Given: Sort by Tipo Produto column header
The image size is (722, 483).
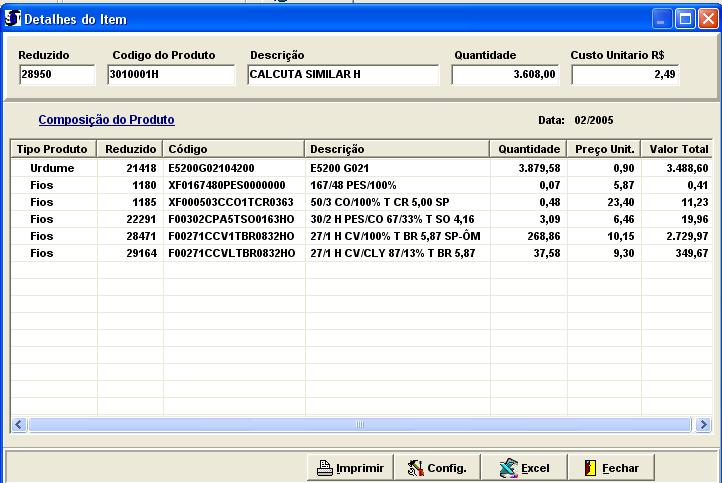Looking at the screenshot, I should point(52,149).
